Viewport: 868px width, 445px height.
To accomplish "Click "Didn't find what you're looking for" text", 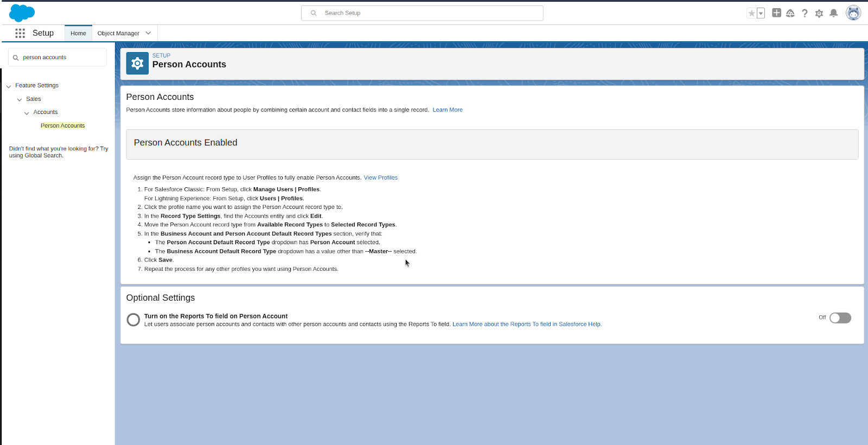I will [x=59, y=152].
